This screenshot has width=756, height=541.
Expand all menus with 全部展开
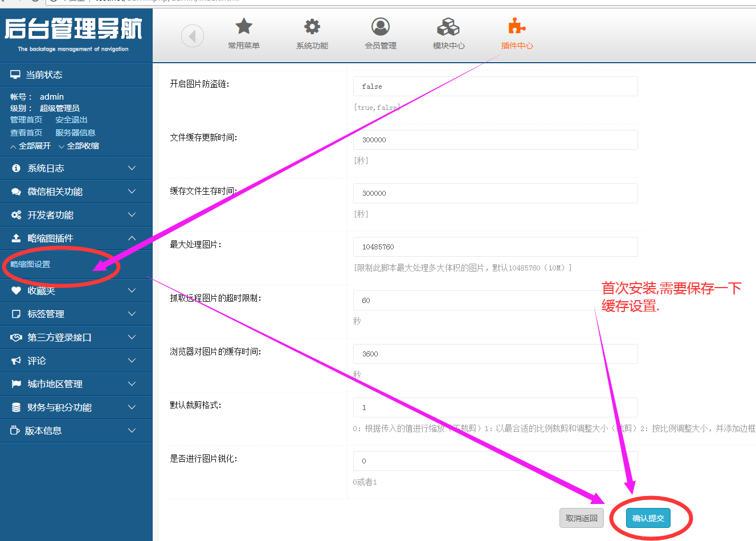tap(31, 146)
